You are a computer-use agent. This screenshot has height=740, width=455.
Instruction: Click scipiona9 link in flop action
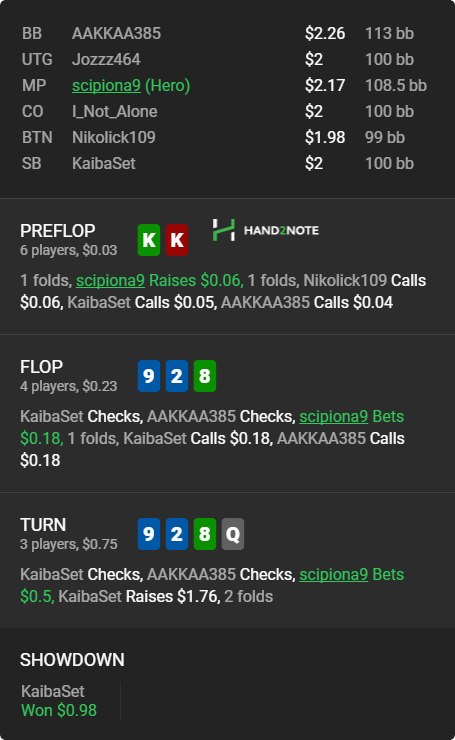click(x=333, y=416)
